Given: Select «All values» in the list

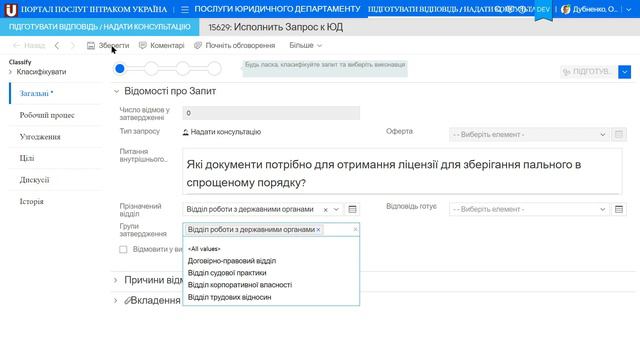Looking at the screenshot, I should pos(204,249).
